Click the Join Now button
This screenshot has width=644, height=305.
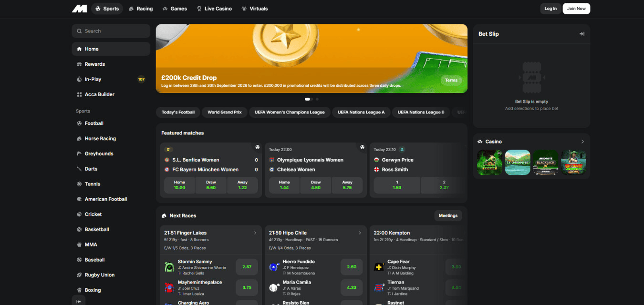[x=576, y=9]
